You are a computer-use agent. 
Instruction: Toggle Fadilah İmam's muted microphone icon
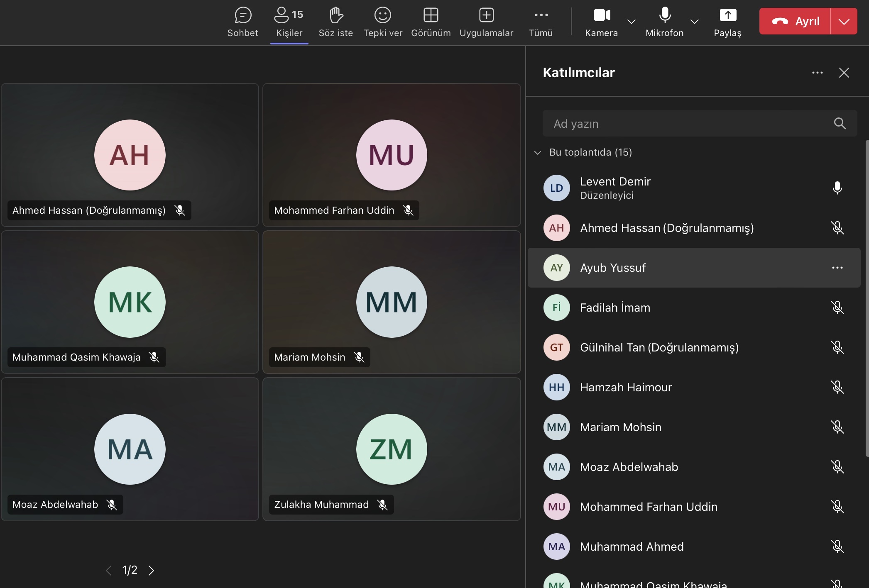click(837, 307)
